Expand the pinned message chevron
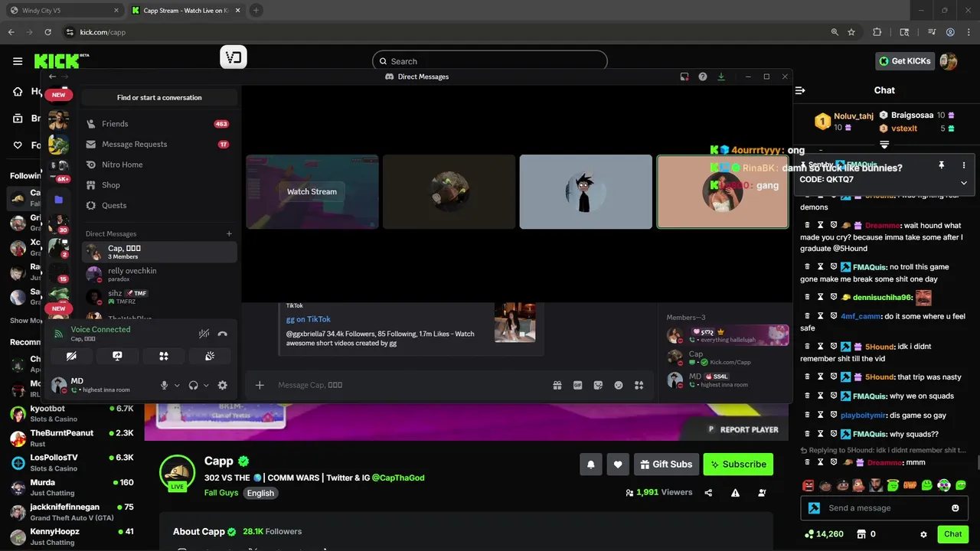Viewport: 980px width, 551px height. coord(964,183)
